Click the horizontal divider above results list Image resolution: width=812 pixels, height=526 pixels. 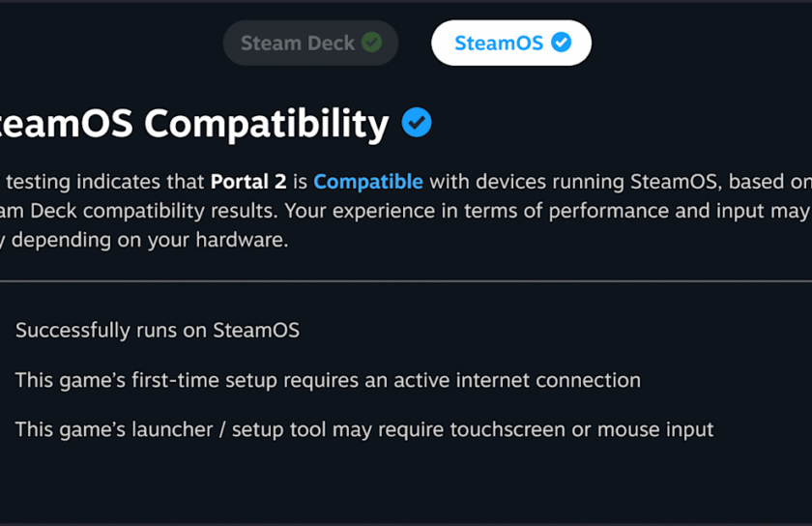point(406,281)
